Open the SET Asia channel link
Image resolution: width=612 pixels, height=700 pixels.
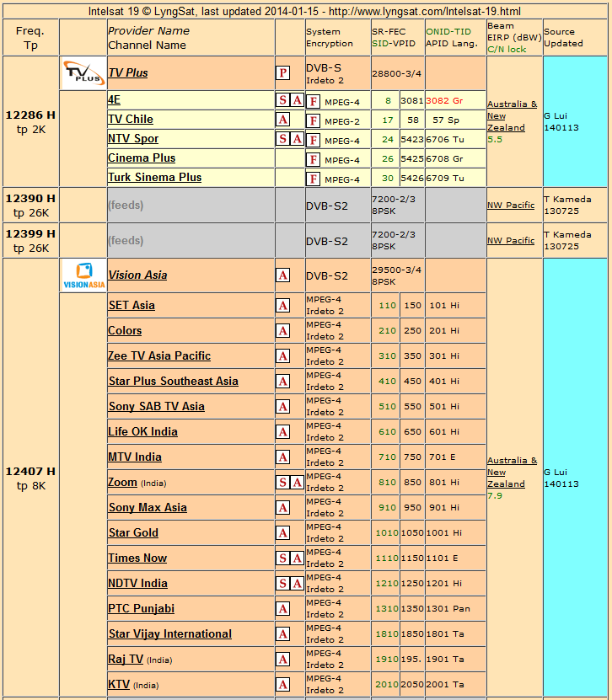click(x=132, y=306)
